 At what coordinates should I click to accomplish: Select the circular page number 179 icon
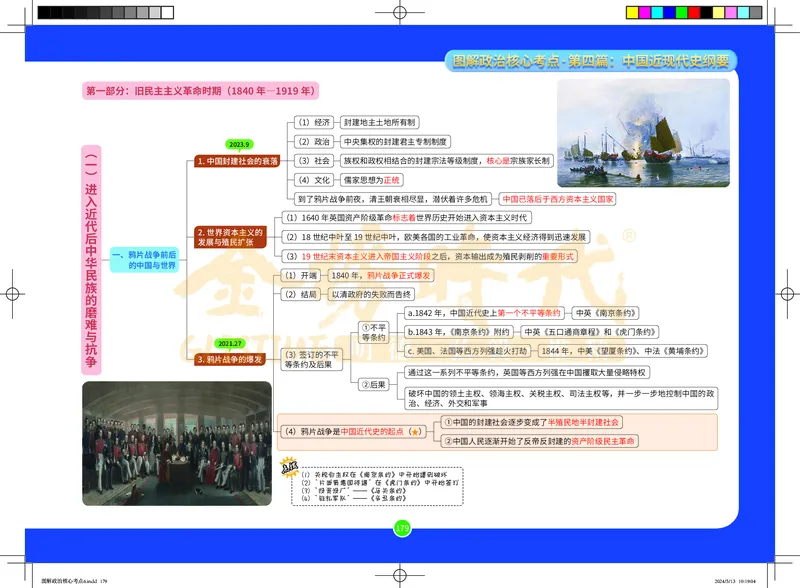coord(401,528)
